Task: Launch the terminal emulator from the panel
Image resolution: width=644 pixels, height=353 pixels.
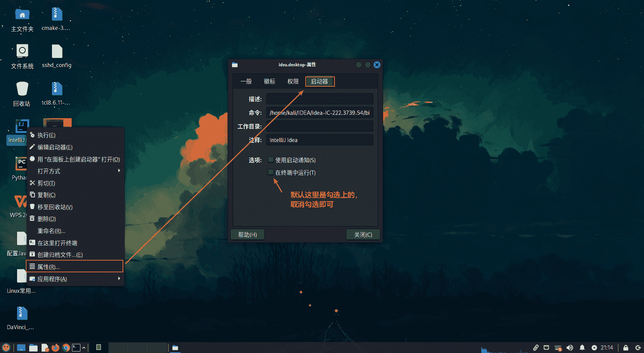Action: [x=76, y=348]
